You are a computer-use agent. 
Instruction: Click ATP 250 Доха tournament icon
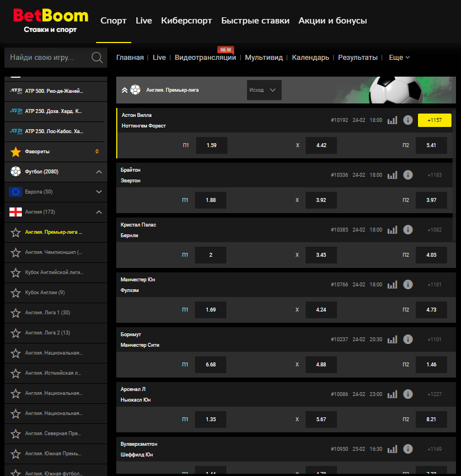pyautogui.click(x=16, y=111)
